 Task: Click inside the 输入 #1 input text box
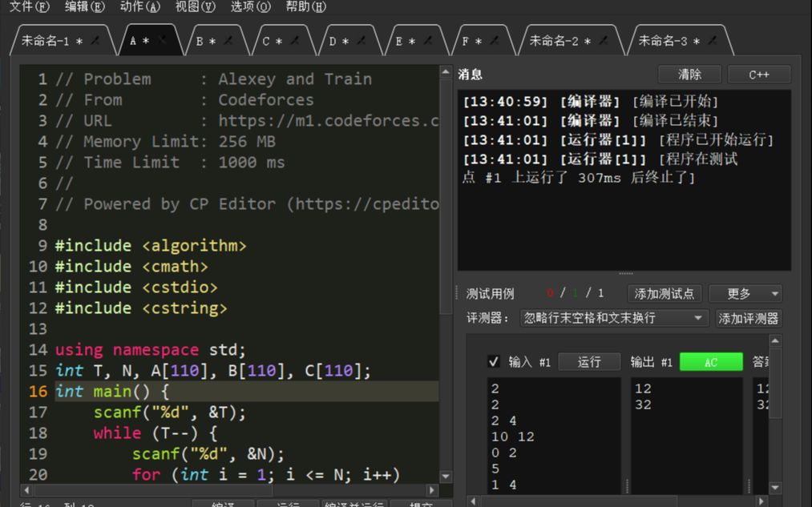tap(554, 435)
